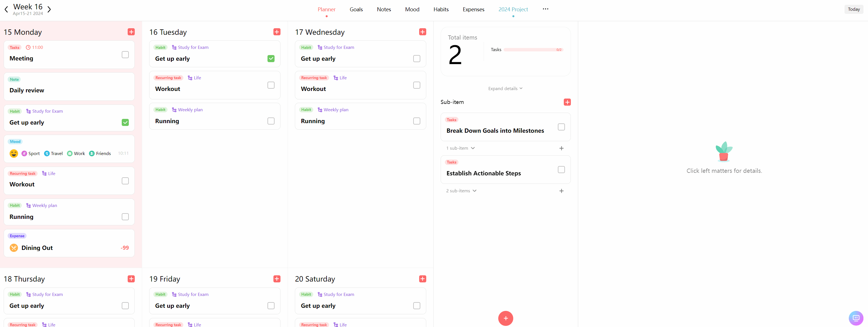868x327 pixels.
Task: Open the Daily review note card
Action: 69,86
